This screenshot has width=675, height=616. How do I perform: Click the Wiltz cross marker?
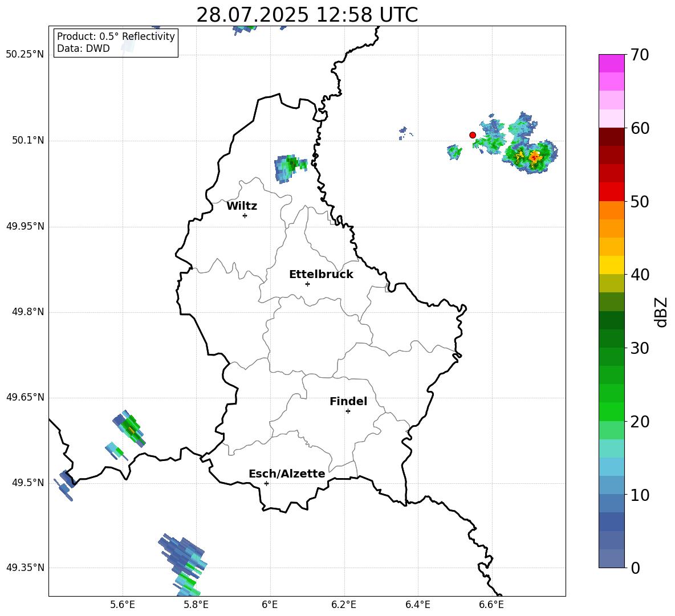[245, 215]
